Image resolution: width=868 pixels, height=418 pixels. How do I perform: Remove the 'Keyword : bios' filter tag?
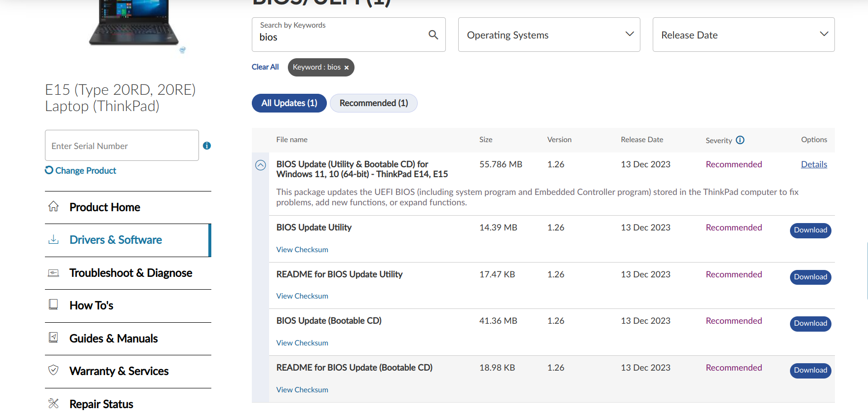coord(347,68)
